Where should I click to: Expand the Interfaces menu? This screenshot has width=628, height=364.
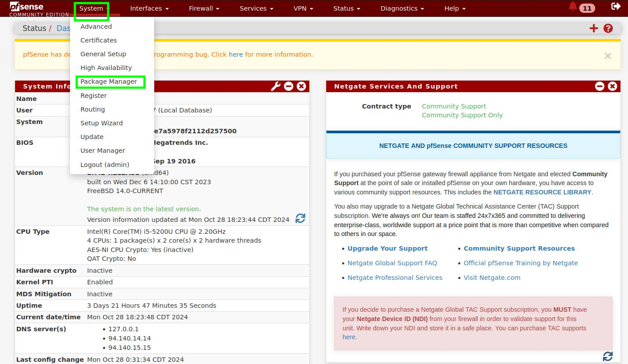[149, 8]
